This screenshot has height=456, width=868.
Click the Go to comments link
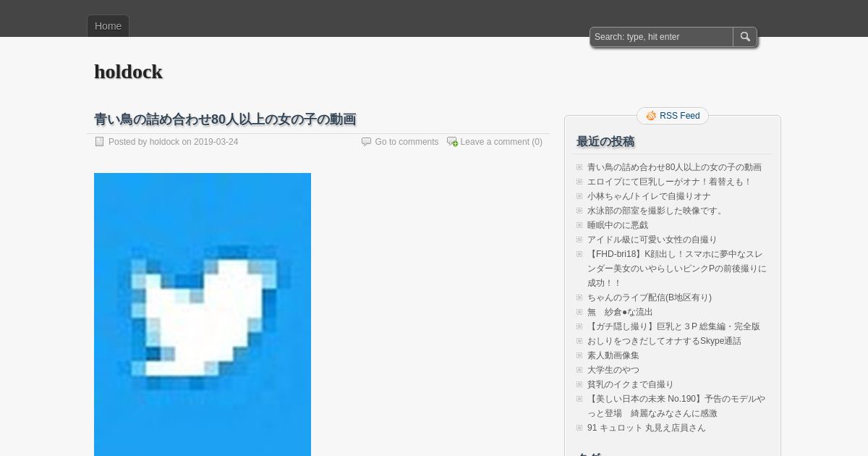pos(407,142)
